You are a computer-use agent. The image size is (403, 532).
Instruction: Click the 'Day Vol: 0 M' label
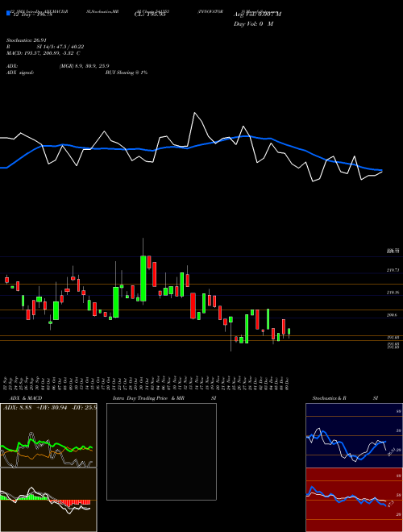tap(253, 24)
